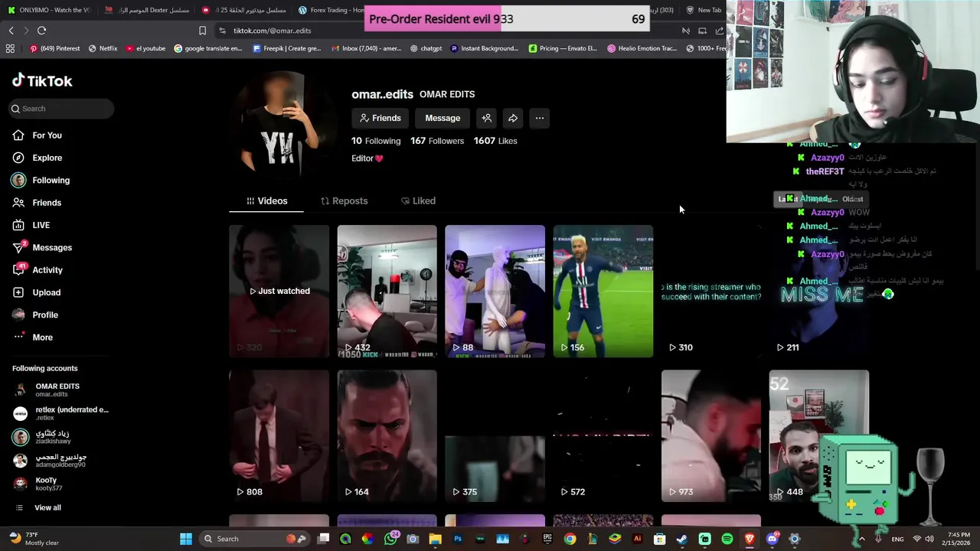This screenshot has height=551, width=980.
Task: Click the TikTok search field
Action: [x=61, y=109]
